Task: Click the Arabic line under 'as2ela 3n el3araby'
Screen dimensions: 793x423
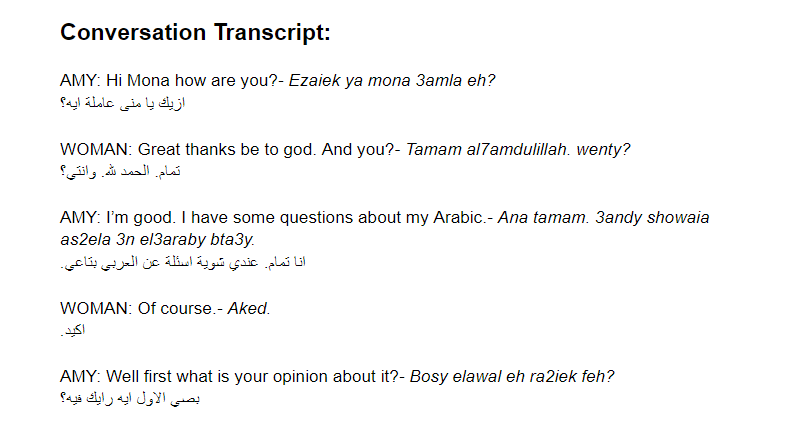Action: click(x=183, y=262)
